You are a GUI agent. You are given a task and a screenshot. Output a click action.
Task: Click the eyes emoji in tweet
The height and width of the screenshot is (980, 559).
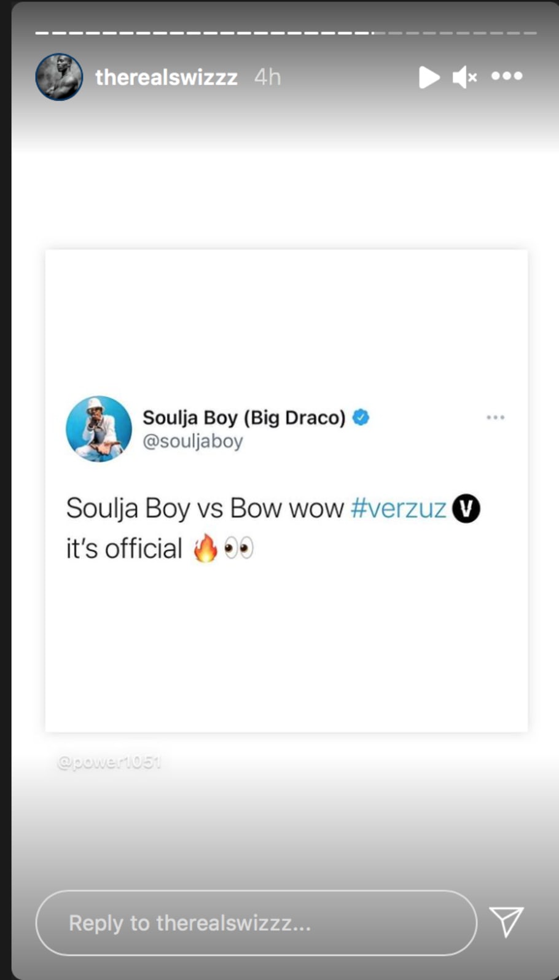pos(239,547)
